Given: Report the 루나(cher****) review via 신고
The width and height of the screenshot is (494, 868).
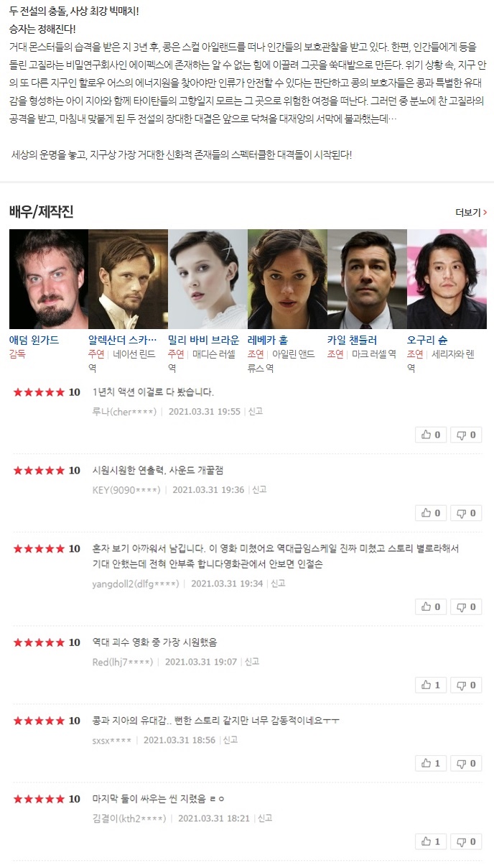Looking at the screenshot, I should click(x=256, y=412).
